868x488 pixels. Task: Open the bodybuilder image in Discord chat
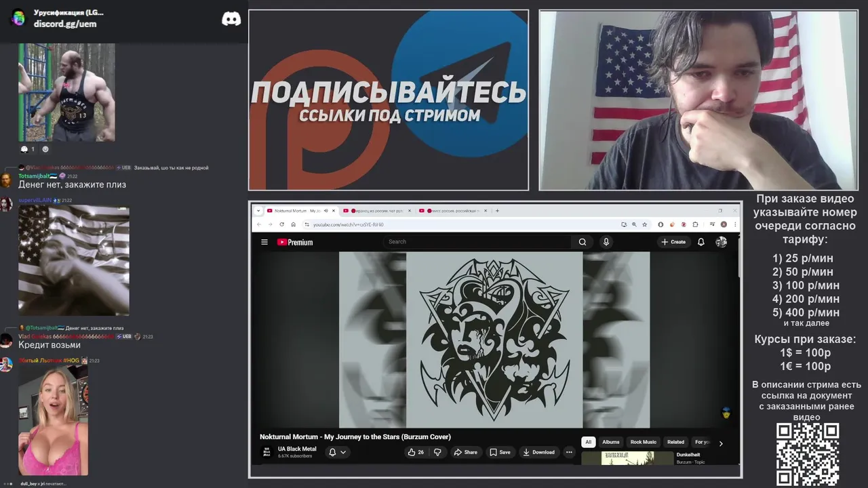(66, 92)
